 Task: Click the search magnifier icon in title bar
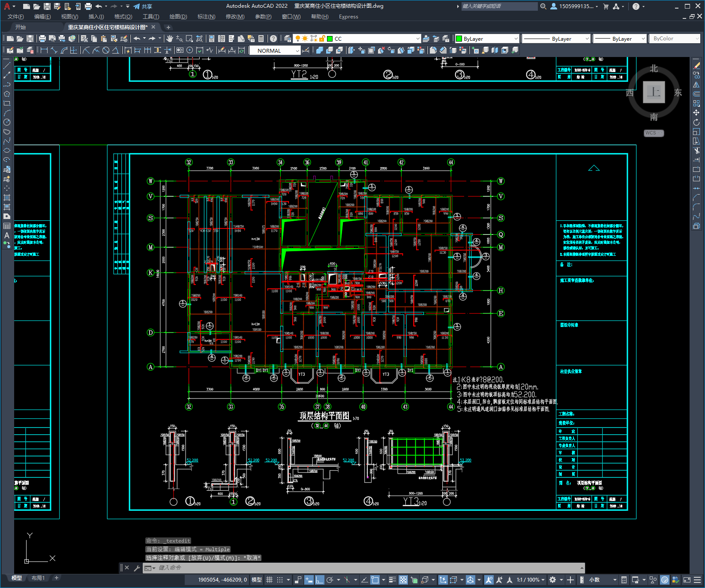click(x=543, y=6)
